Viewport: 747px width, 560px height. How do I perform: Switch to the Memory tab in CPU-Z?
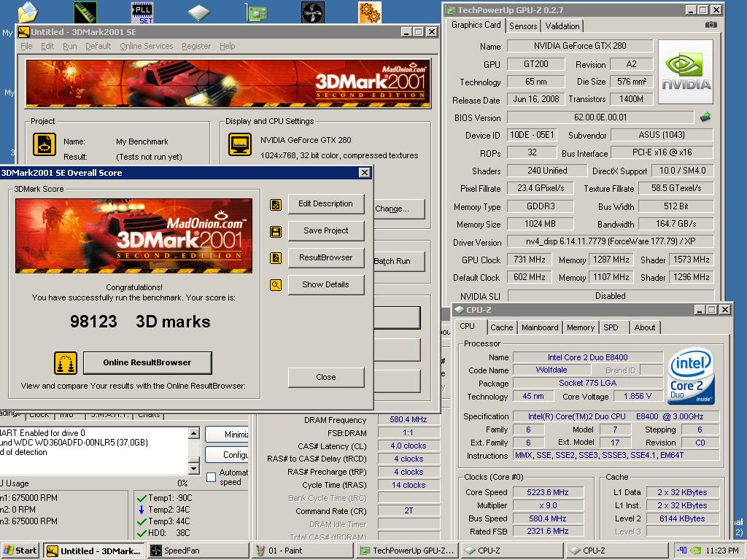(x=580, y=327)
